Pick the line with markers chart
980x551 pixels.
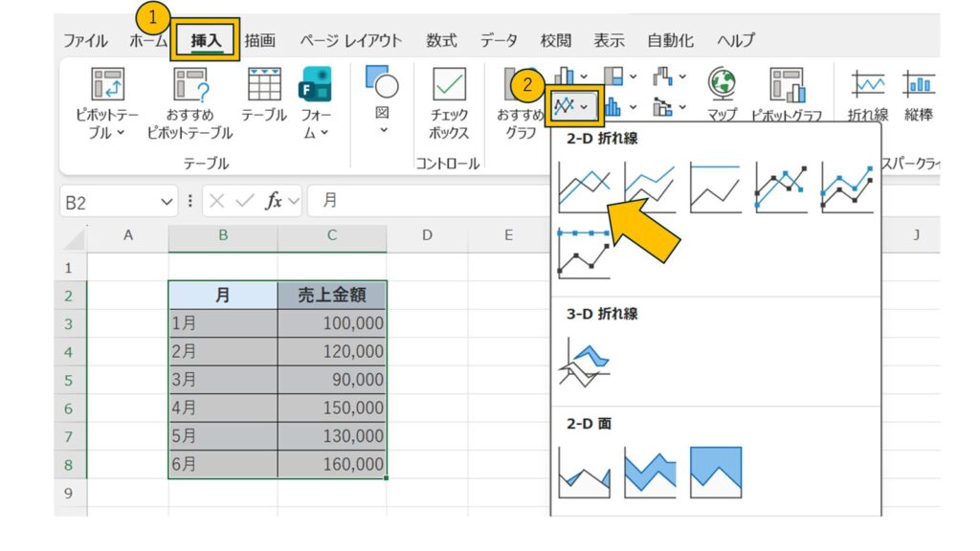[x=781, y=187]
